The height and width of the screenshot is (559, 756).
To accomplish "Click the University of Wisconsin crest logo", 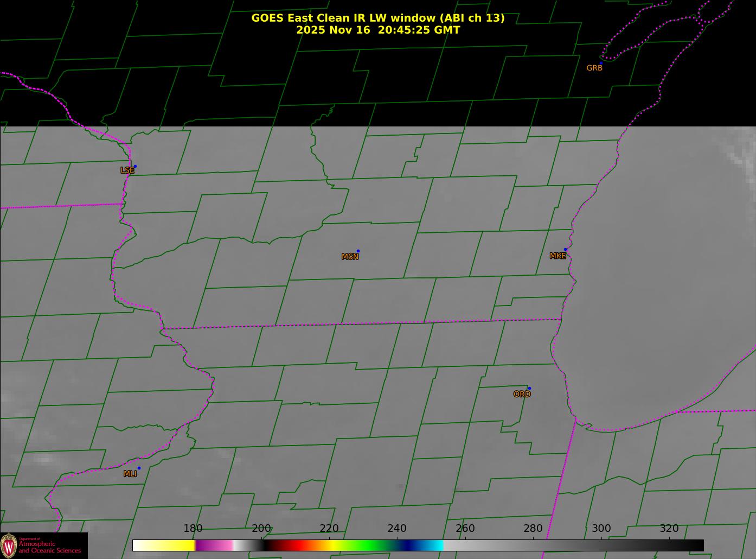I will [9, 545].
